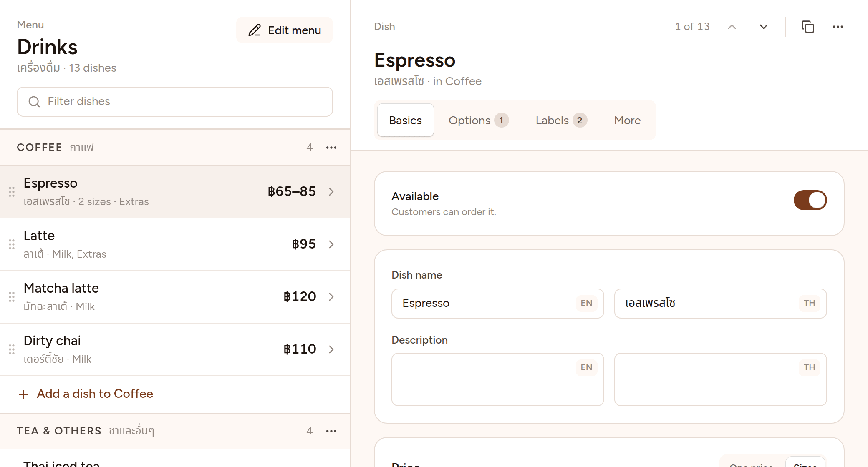
Task: Select the Latte dish row
Action: point(175,244)
